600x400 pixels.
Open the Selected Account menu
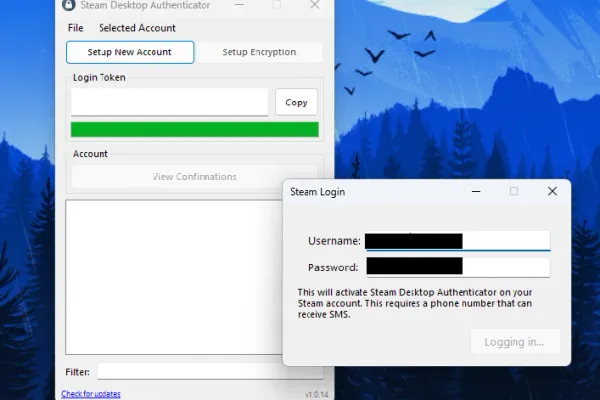(x=137, y=28)
